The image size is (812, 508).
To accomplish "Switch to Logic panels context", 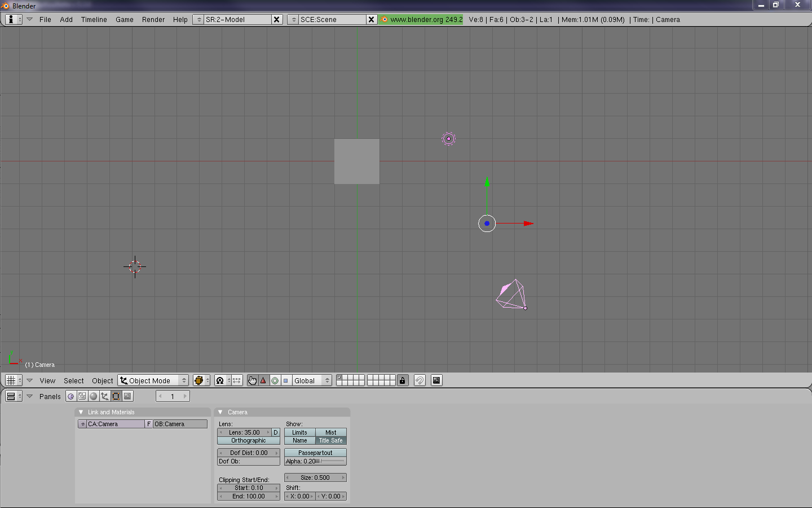I will click(x=70, y=396).
